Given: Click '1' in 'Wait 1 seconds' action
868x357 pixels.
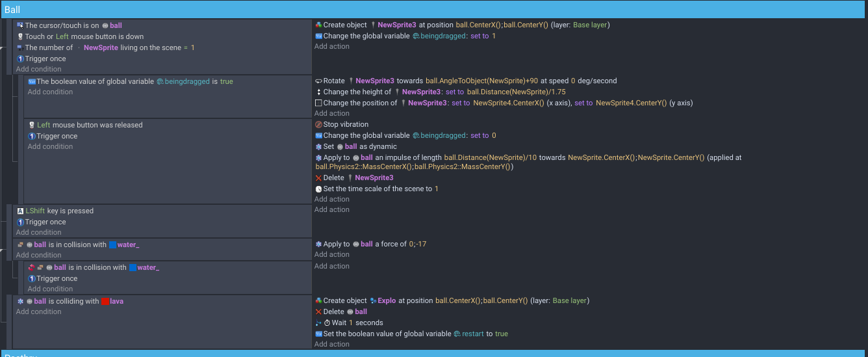Looking at the screenshot, I should coord(351,323).
